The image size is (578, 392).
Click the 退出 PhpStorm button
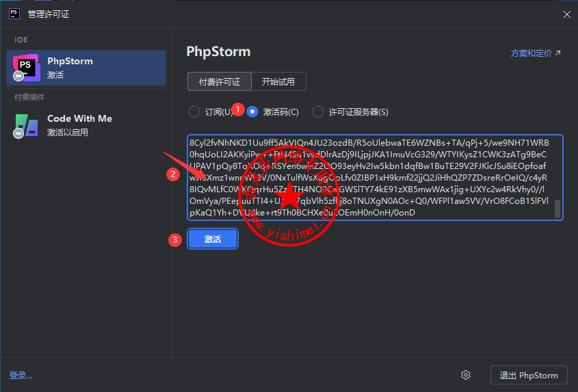pyautogui.click(x=529, y=376)
